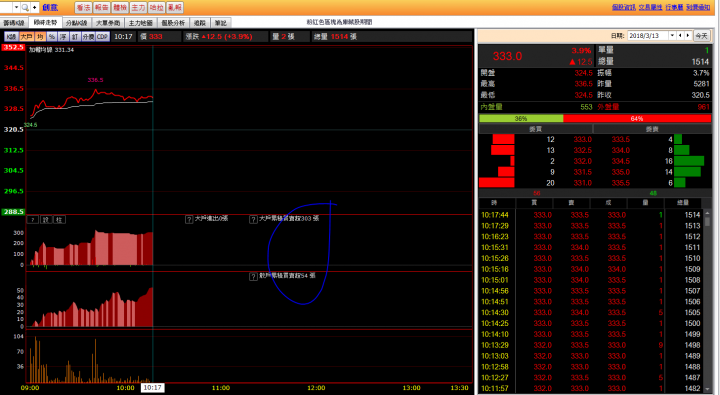Screen dimensions: 720x395
Task: Toggle the 大戶 indicator button
Action: (26, 36)
